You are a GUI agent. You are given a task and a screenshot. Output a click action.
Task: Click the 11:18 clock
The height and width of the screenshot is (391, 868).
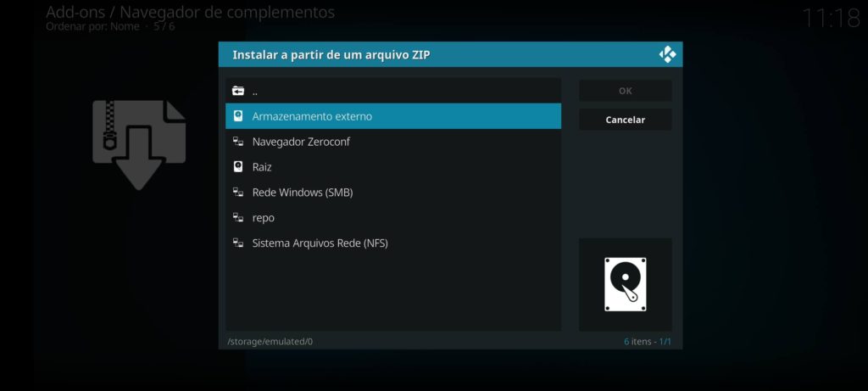click(x=831, y=19)
